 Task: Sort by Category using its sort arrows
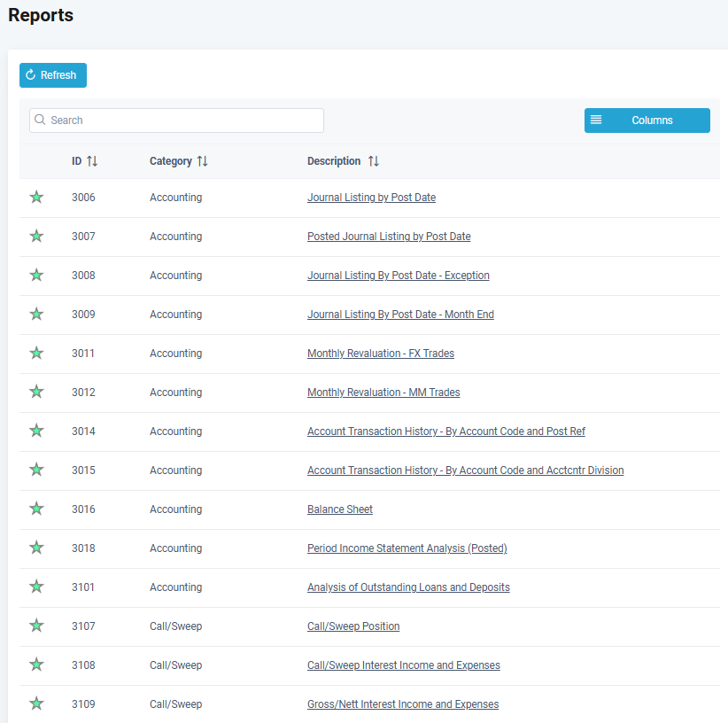coord(203,161)
